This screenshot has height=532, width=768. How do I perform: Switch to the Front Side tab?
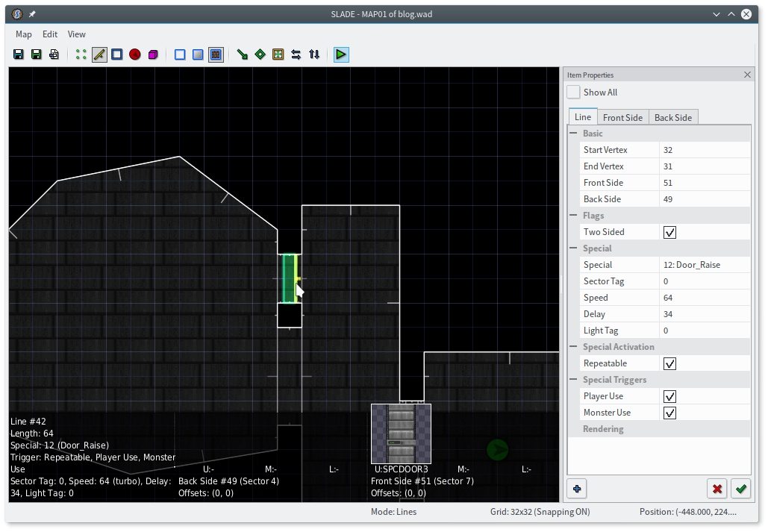click(x=622, y=118)
